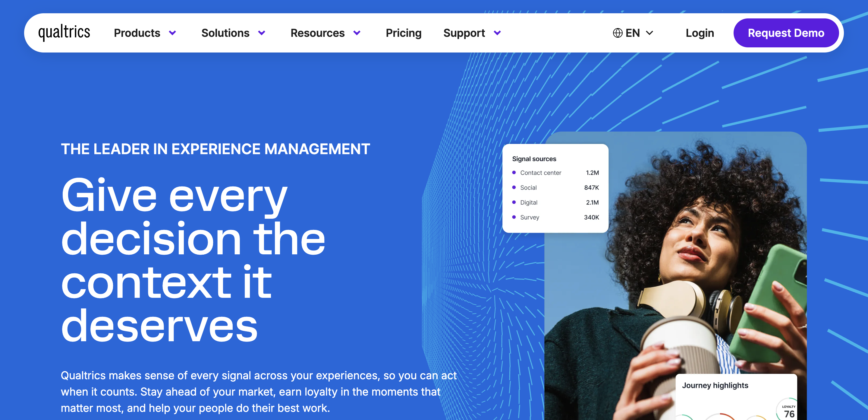The width and height of the screenshot is (868, 420).
Task: Click the Leader in Experience Management heading
Action: pos(215,149)
